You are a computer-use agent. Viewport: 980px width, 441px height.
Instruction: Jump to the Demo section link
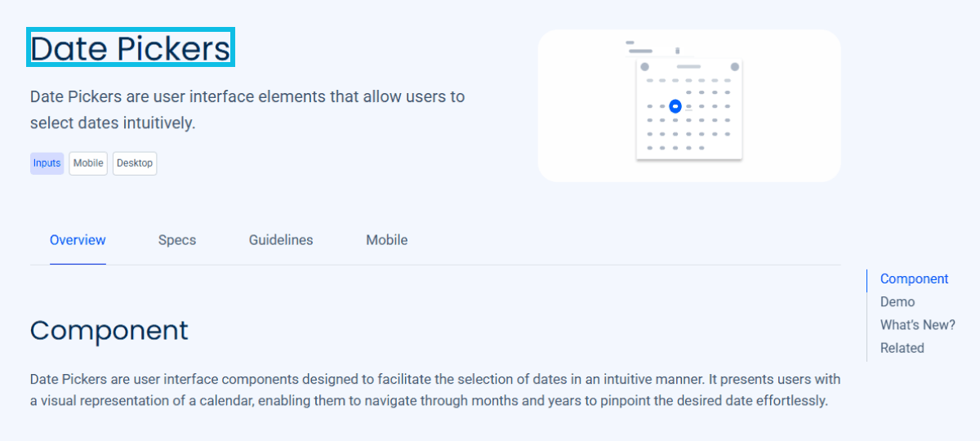tap(898, 302)
